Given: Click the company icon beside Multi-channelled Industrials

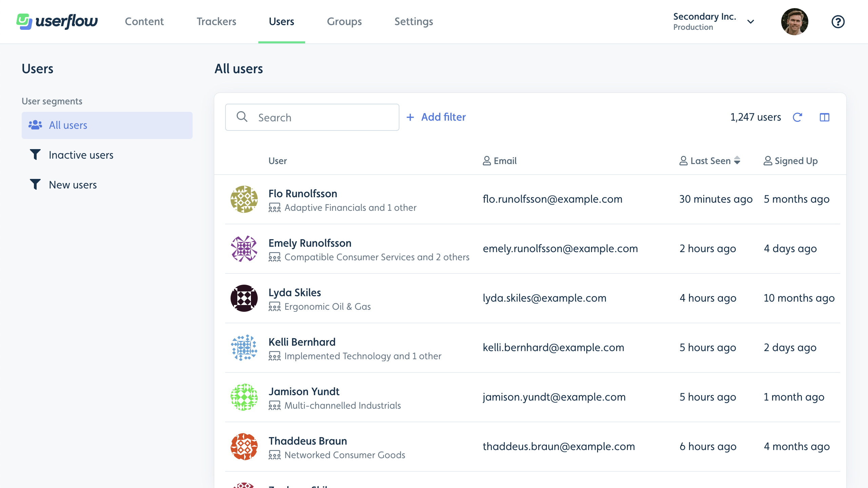Looking at the screenshot, I should tap(275, 405).
